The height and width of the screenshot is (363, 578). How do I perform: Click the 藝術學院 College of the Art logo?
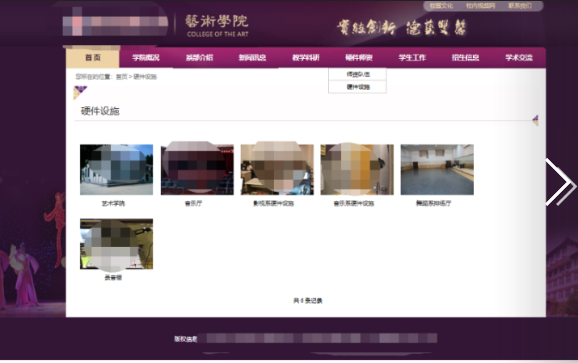pyautogui.click(x=217, y=26)
